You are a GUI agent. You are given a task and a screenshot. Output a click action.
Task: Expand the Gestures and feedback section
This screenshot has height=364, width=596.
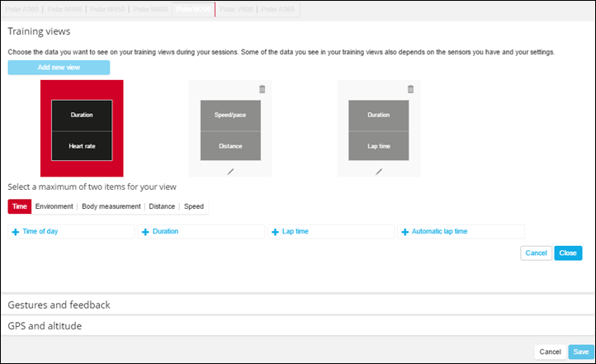tap(59, 305)
